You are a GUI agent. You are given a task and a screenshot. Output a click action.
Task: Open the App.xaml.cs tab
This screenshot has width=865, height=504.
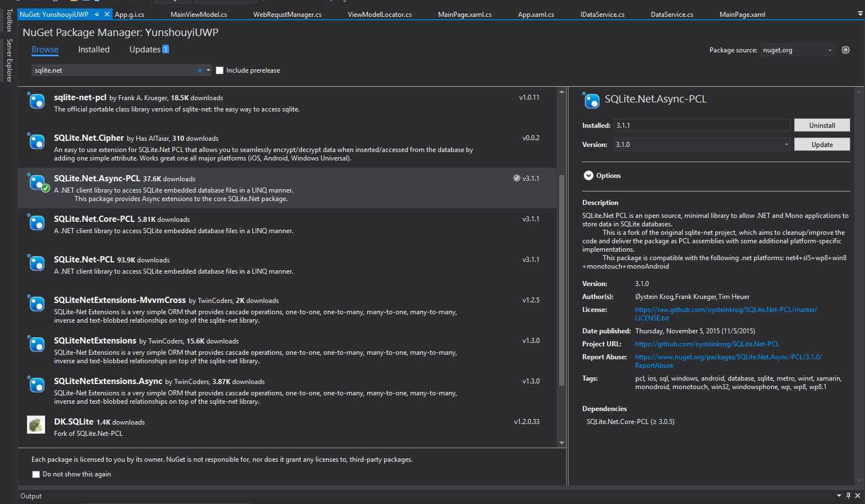pyautogui.click(x=536, y=14)
